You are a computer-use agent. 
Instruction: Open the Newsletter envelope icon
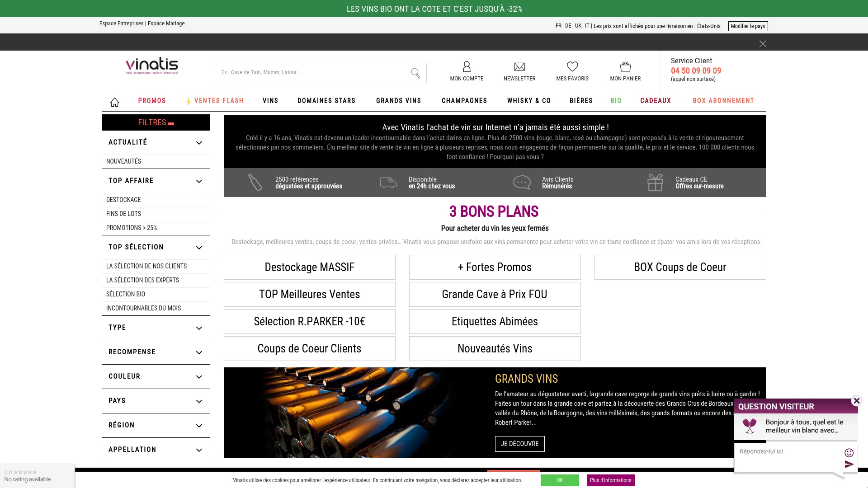click(x=519, y=67)
